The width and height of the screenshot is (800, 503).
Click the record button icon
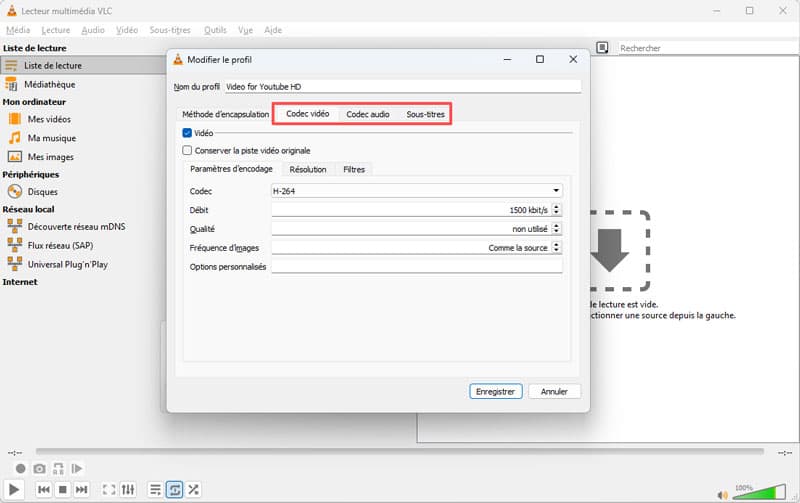(x=20, y=468)
